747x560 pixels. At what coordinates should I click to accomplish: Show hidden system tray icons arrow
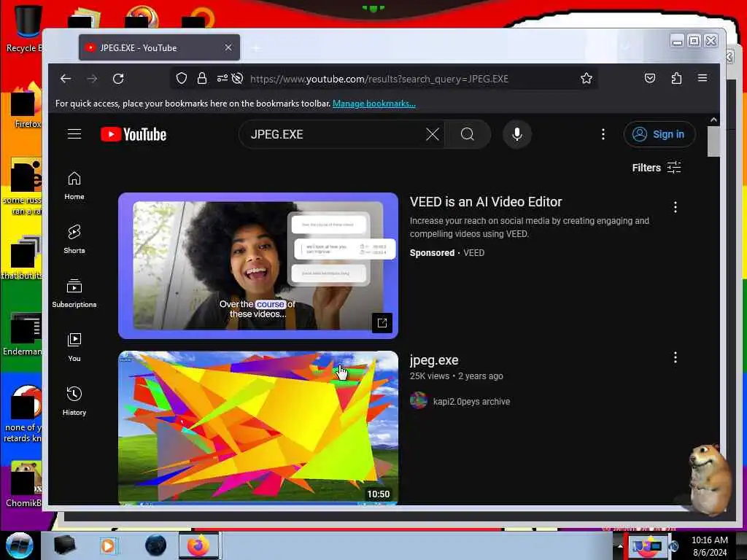pyautogui.click(x=620, y=546)
